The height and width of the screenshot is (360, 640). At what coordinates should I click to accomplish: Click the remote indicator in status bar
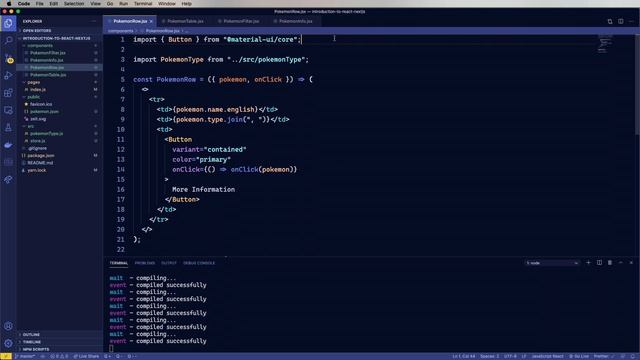click(x=6, y=356)
